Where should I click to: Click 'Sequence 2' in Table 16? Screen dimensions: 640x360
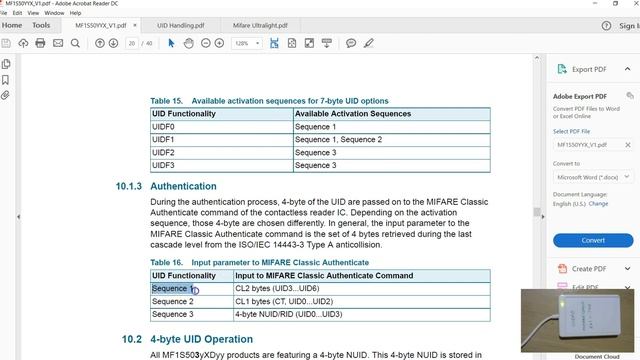coord(173,302)
